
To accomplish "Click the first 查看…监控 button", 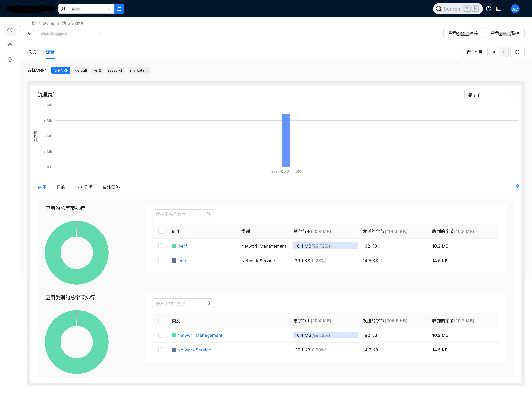I will pyautogui.click(x=463, y=33).
